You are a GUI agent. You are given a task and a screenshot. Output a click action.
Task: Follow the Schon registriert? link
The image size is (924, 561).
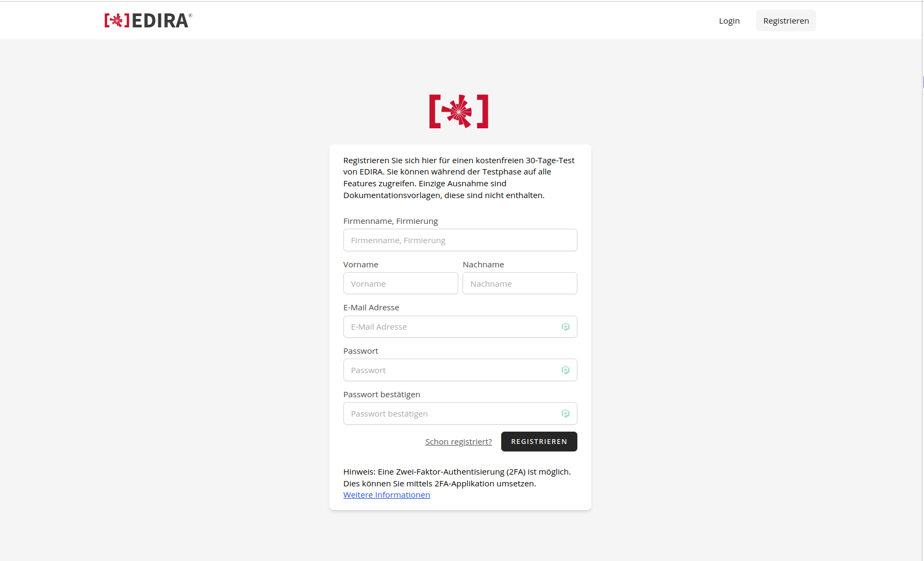click(x=459, y=442)
